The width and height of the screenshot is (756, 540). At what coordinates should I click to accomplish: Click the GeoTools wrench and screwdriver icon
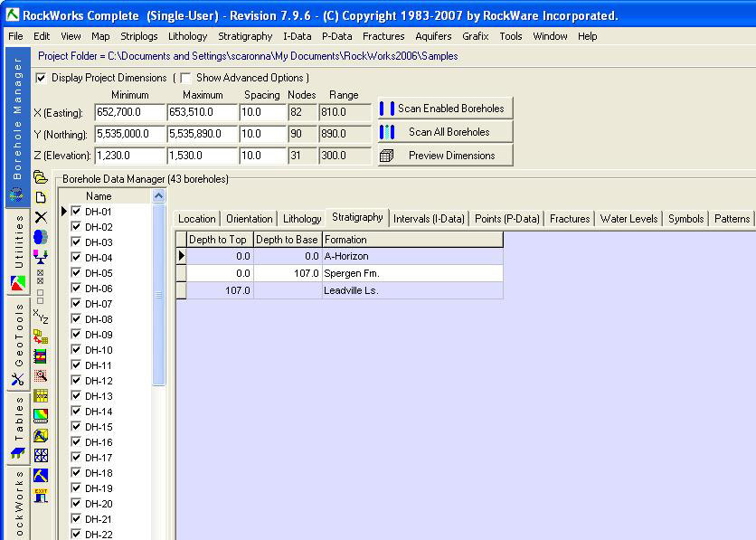click(17, 380)
